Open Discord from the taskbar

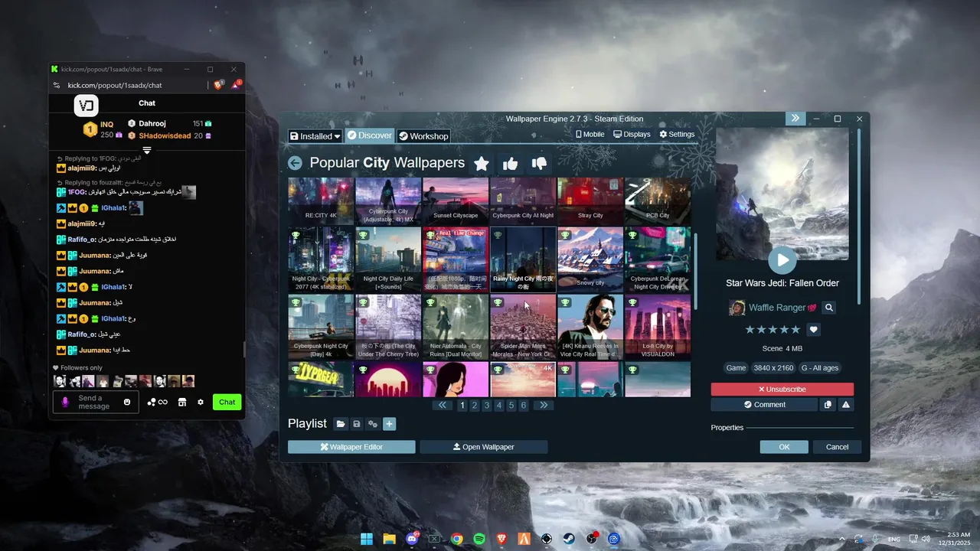pyautogui.click(x=412, y=539)
